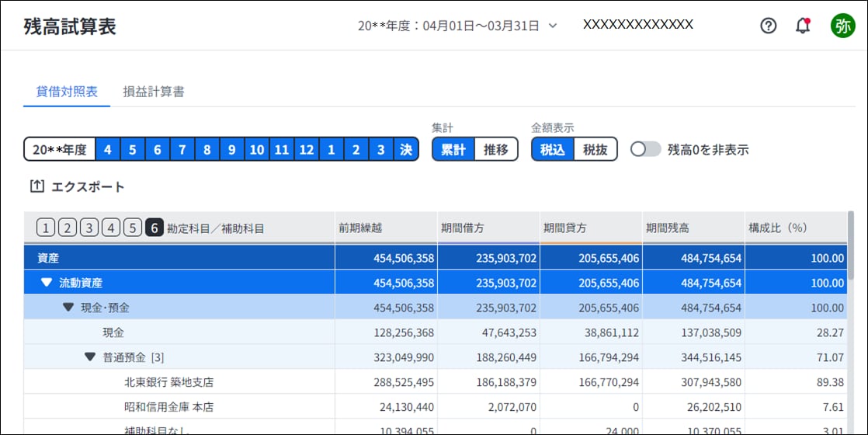Screen dimensions: 868x435
Task: Click the 残高試算表 page title
Action: (x=70, y=26)
